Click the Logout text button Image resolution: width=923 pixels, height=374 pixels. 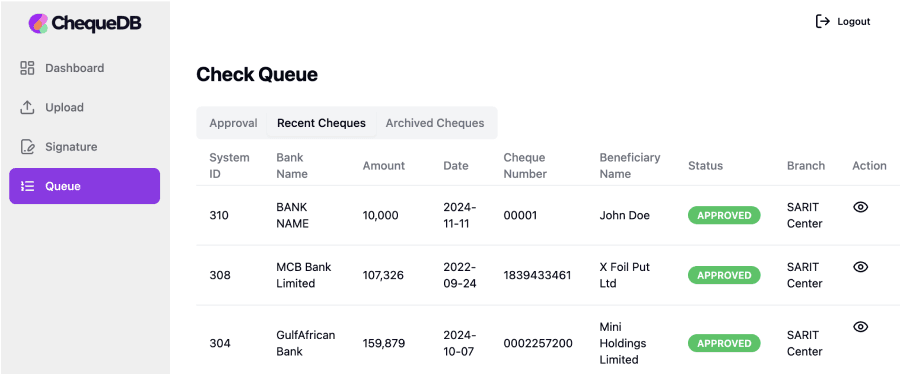[x=854, y=22]
